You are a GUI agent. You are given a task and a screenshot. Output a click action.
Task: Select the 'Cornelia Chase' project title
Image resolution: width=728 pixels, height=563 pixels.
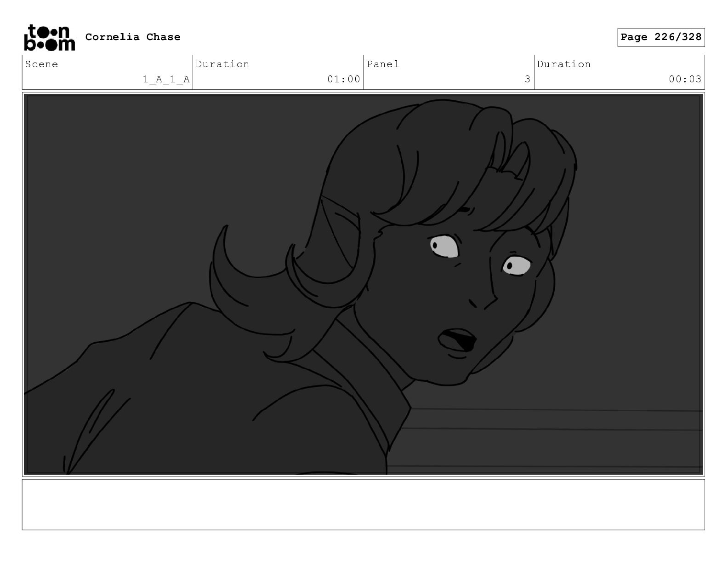click(x=133, y=37)
